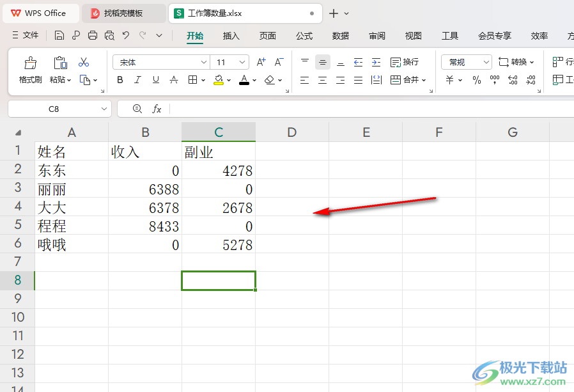Screen dimensions: 574x392
Task: Increase font size with A+ icon
Action: 261,62
